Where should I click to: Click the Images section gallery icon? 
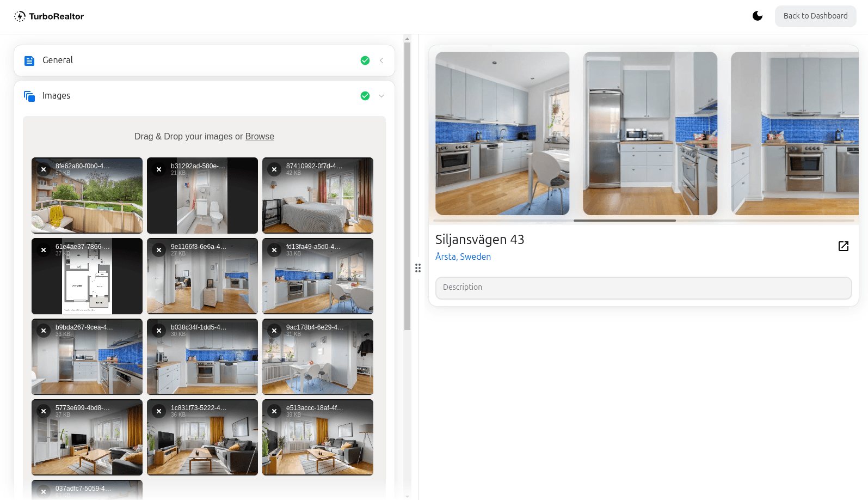click(29, 96)
